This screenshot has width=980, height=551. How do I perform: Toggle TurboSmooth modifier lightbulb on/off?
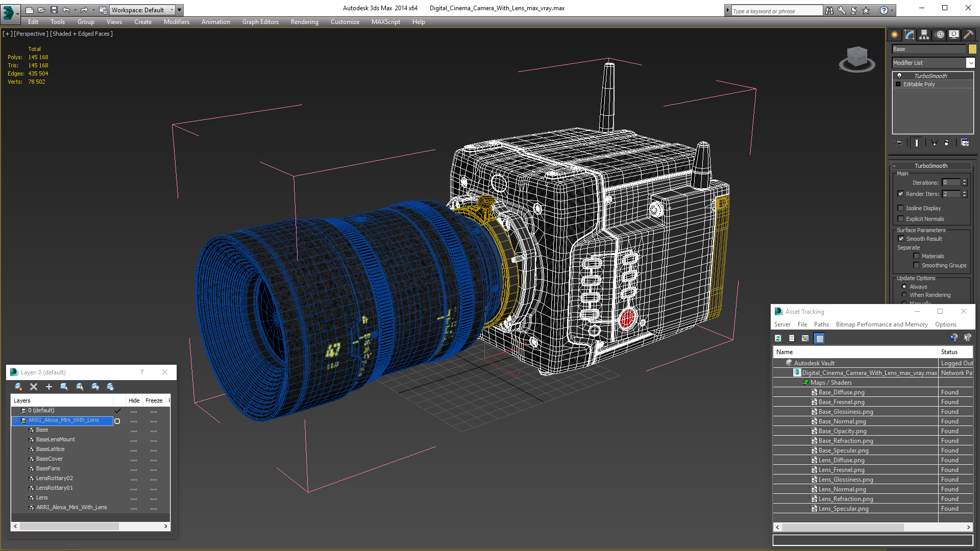click(899, 76)
